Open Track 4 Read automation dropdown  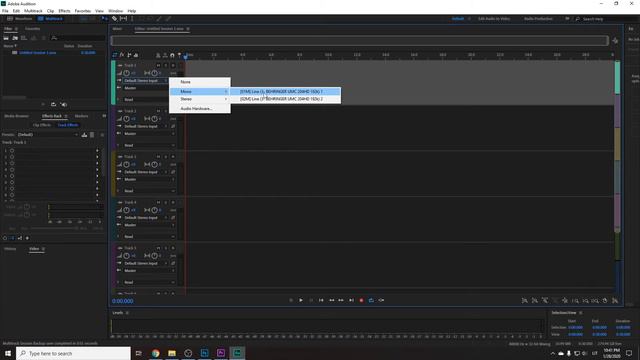(149, 237)
